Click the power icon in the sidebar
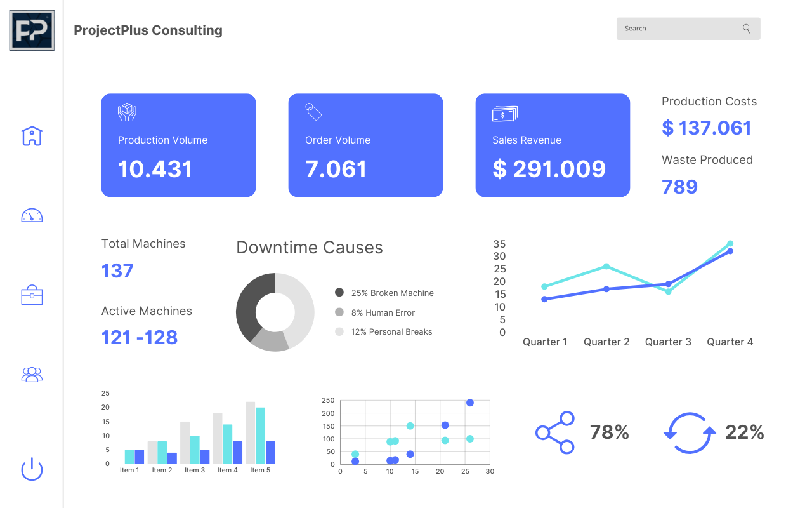 tap(32, 470)
